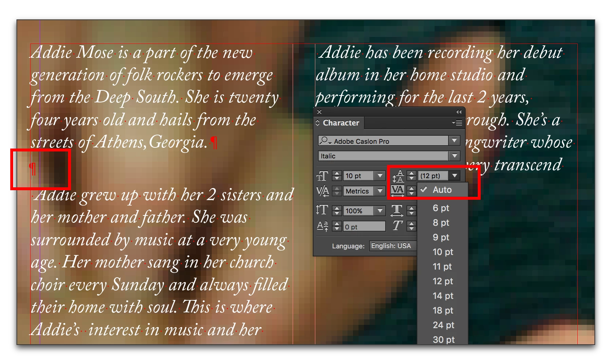Click the Italic font style field
The image size is (612, 364).
click(x=383, y=156)
